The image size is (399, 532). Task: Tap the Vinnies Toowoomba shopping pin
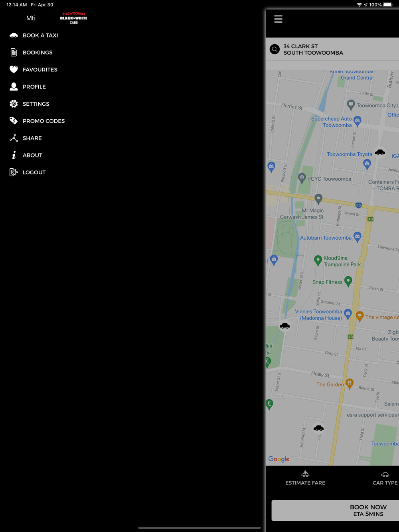tap(348, 314)
